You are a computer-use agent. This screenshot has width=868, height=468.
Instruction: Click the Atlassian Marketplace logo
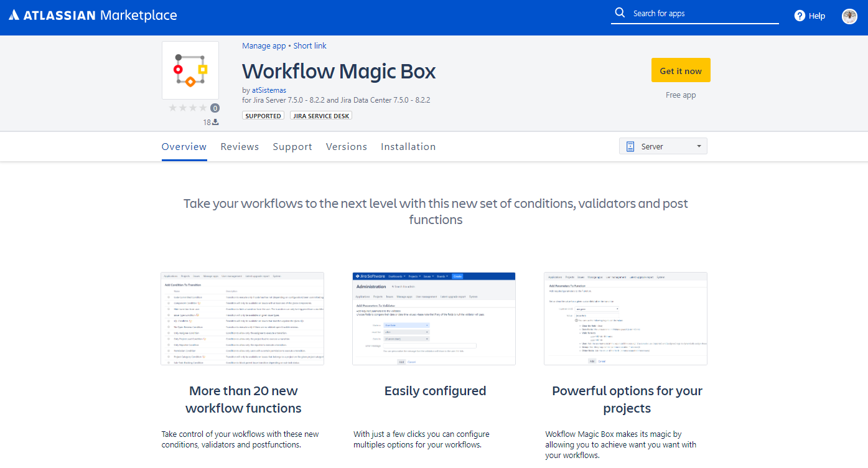coord(93,15)
